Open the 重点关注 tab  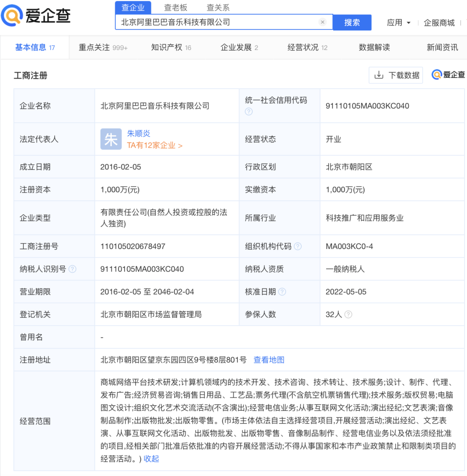(103, 47)
